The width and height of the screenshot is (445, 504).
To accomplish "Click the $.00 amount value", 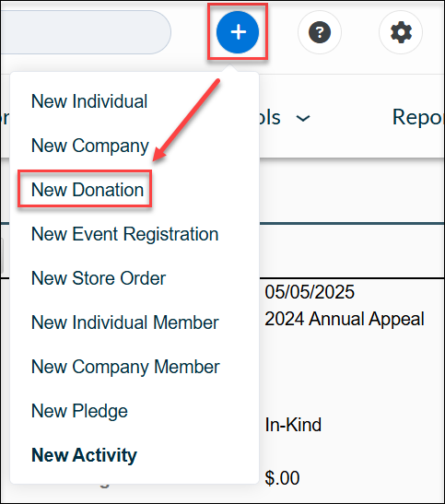I will pyautogui.click(x=282, y=477).
